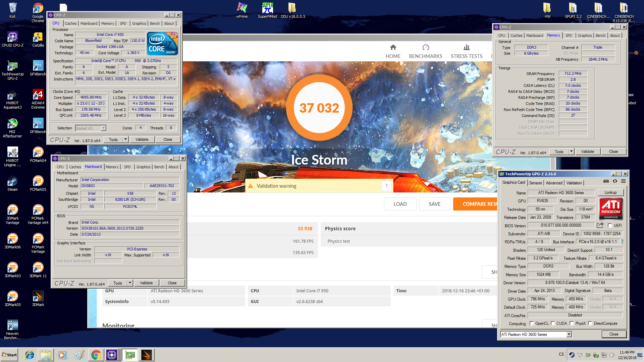Viewport: 644px width, 362px height.
Task: Open BENCHMARKS section in 3DMark
Action: coord(426,51)
